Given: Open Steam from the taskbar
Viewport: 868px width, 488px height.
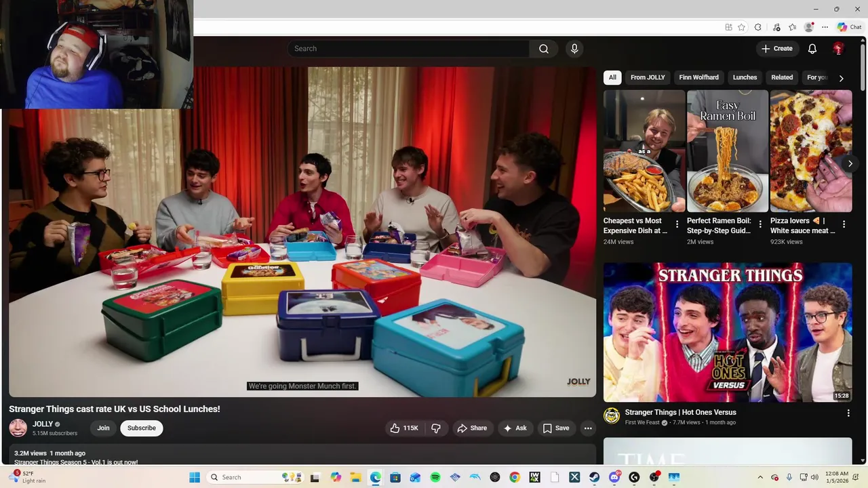Looking at the screenshot, I should (x=595, y=477).
